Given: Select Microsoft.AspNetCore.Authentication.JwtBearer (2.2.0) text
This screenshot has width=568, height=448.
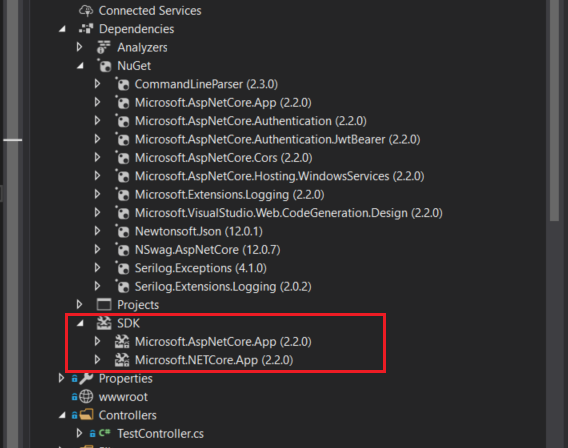Looking at the screenshot, I should pos(277,139).
